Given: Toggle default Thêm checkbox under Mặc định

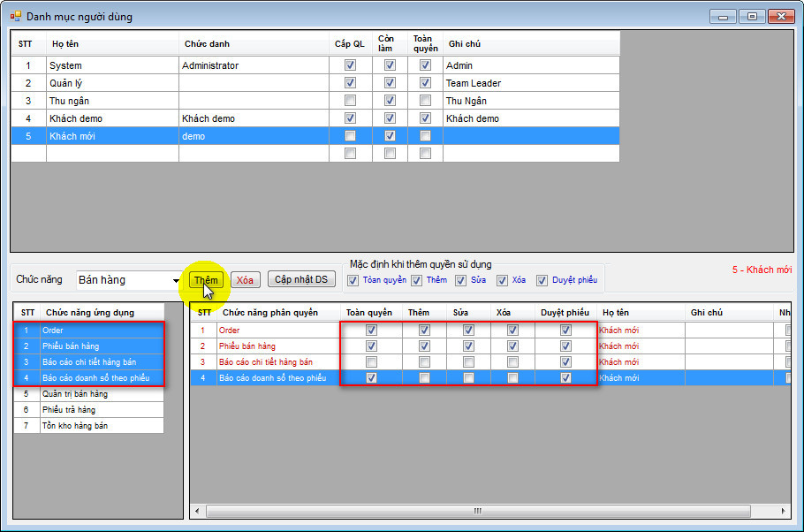Looking at the screenshot, I should [x=416, y=280].
